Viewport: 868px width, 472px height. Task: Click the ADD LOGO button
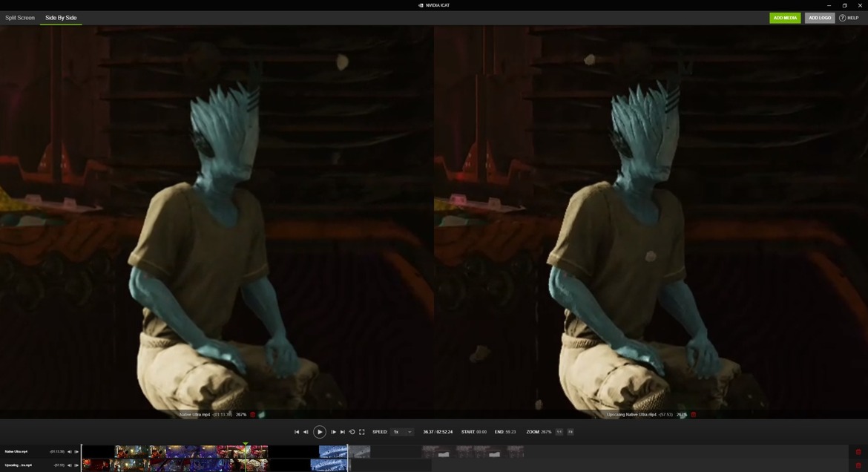820,18
